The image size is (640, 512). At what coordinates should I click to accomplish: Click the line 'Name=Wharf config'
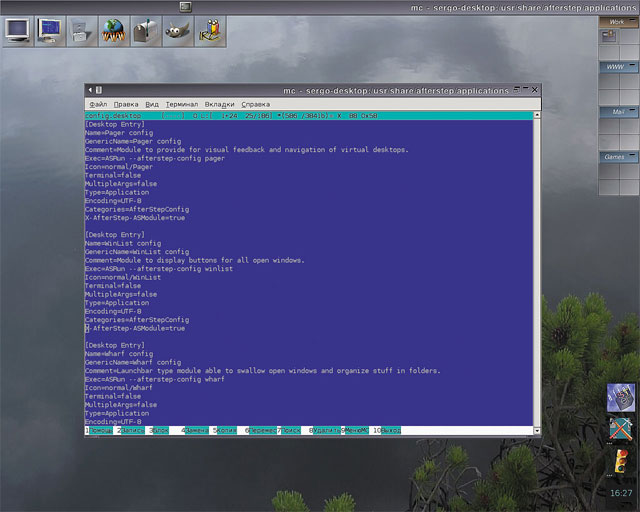(x=119, y=354)
